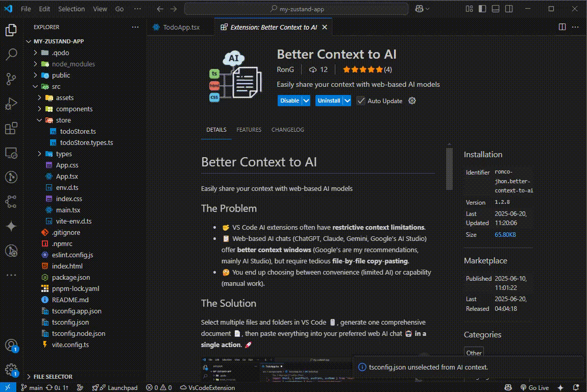Viewport: 587px width, 392px height.
Task: Open the File menu
Action: click(26, 9)
